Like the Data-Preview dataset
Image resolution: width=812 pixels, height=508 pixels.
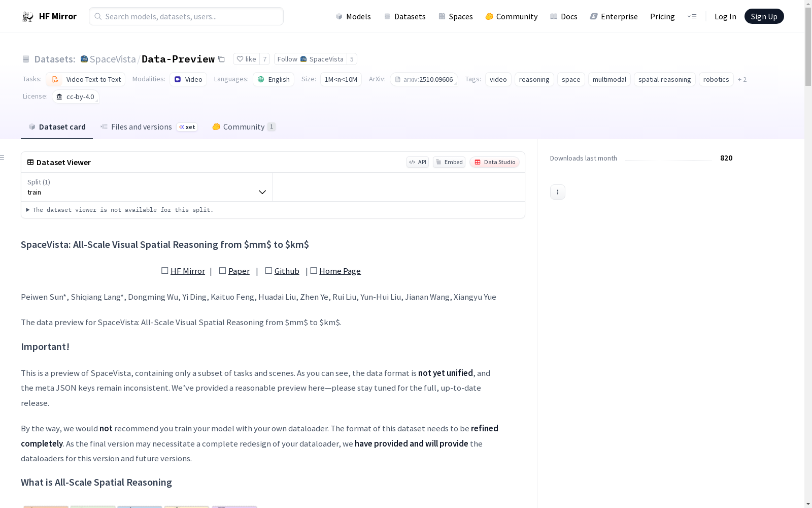[246, 59]
